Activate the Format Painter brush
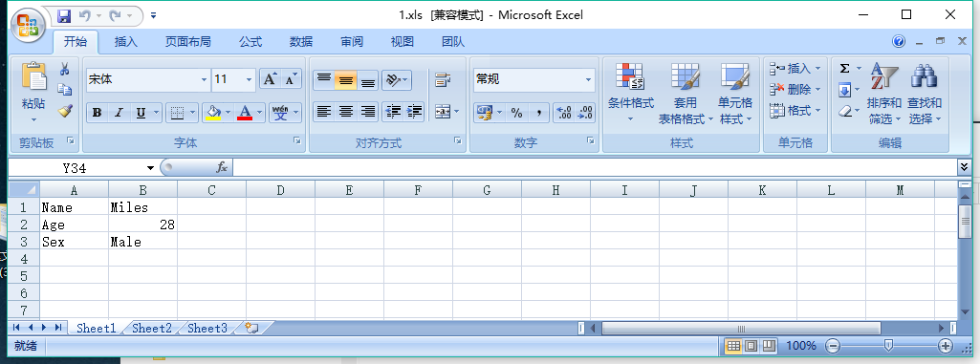The height and width of the screenshot is (364, 980). pyautogui.click(x=64, y=111)
